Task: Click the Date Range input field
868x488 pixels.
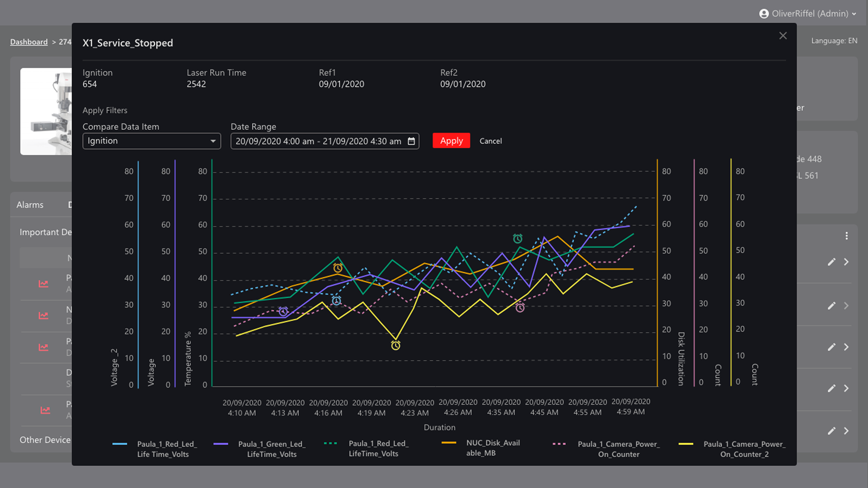Action: 318,141
